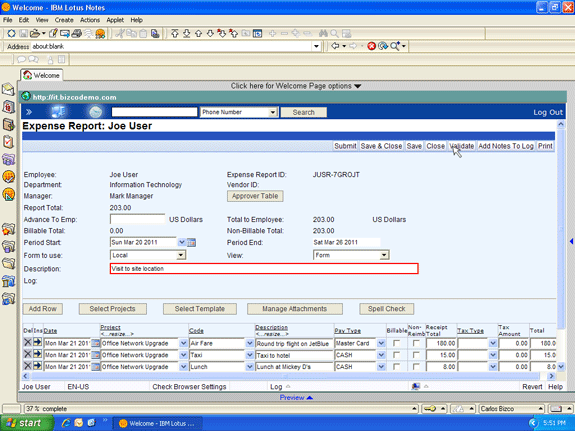
Task: Open the Edit menu
Action: (24, 20)
